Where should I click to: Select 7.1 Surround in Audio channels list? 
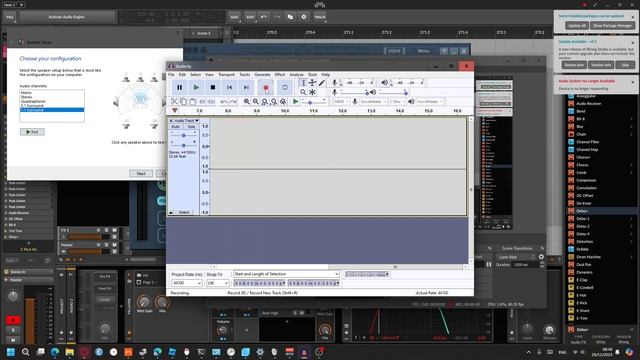[x=52, y=110]
